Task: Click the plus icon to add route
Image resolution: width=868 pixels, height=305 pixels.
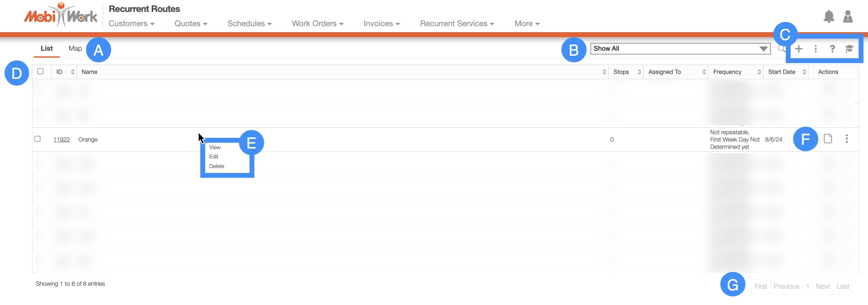Action: (x=798, y=49)
